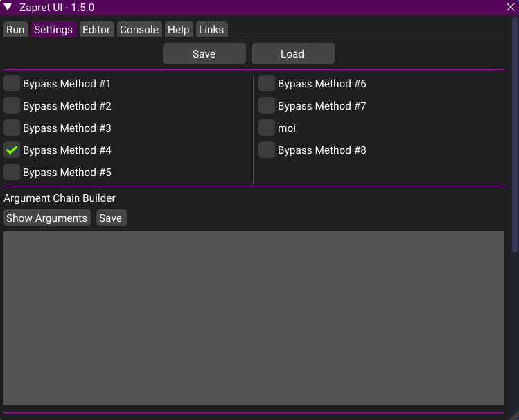
Task: Close the Zapret UI window
Action: tap(511, 7)
